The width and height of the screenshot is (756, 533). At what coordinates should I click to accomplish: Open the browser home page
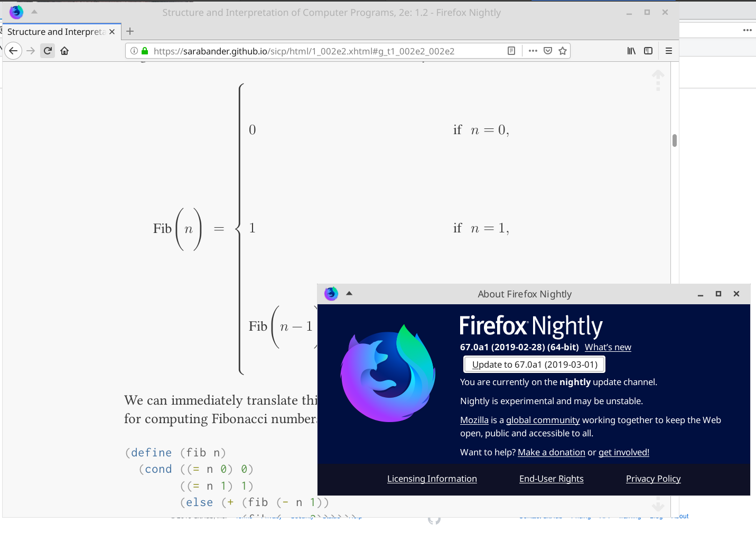tap(64, 51)
